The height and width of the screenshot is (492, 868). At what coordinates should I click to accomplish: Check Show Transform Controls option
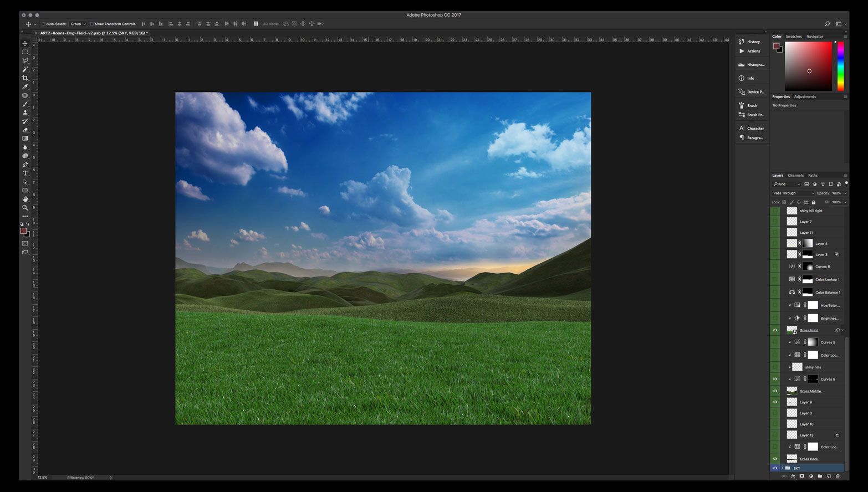[x=92, y=24]
